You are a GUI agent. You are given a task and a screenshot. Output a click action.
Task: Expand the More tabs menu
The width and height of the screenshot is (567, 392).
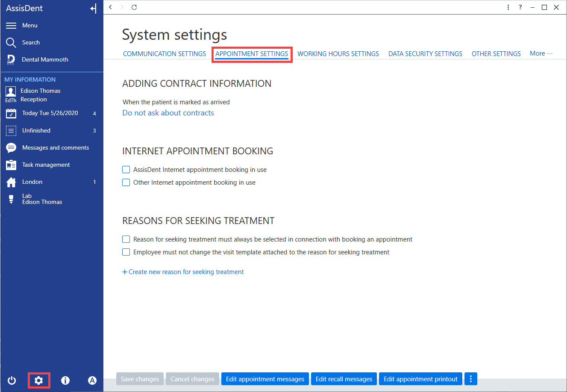click(x=541, y=53)
